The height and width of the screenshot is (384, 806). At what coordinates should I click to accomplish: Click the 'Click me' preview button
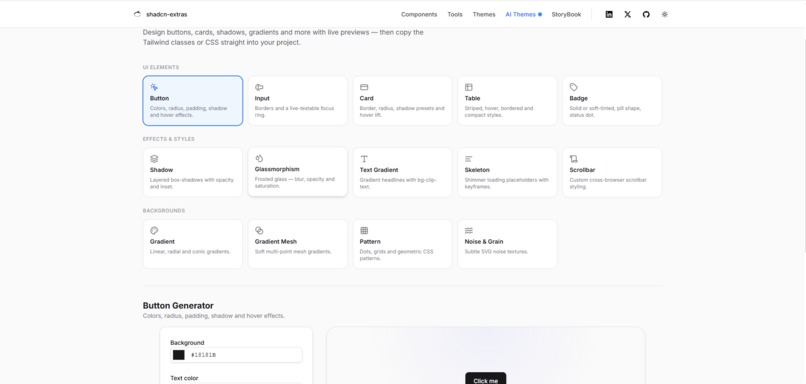coord(485,379)
